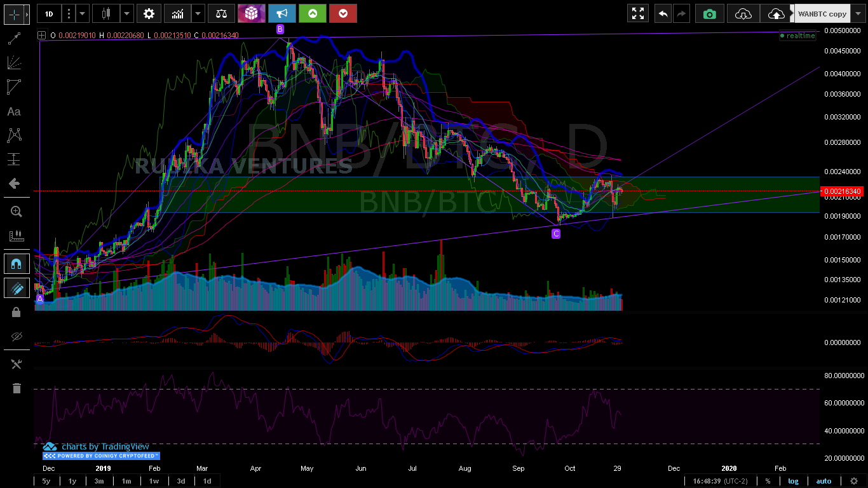Hide all drawing tools with eye icon
Image resolution: width=868 pixels, height=488 pixels.
tap(17, 336)
